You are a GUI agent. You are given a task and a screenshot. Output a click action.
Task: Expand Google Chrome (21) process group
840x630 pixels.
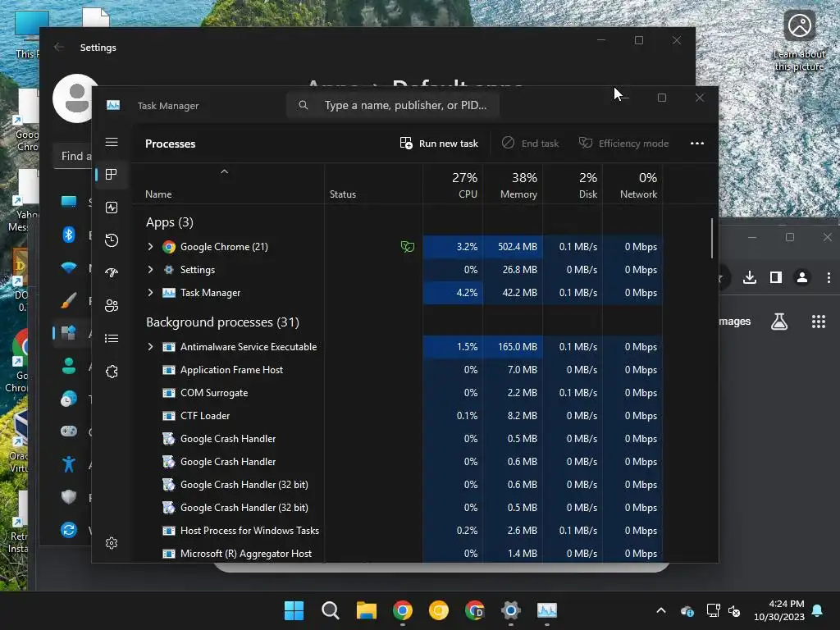(x=151, y=246)
